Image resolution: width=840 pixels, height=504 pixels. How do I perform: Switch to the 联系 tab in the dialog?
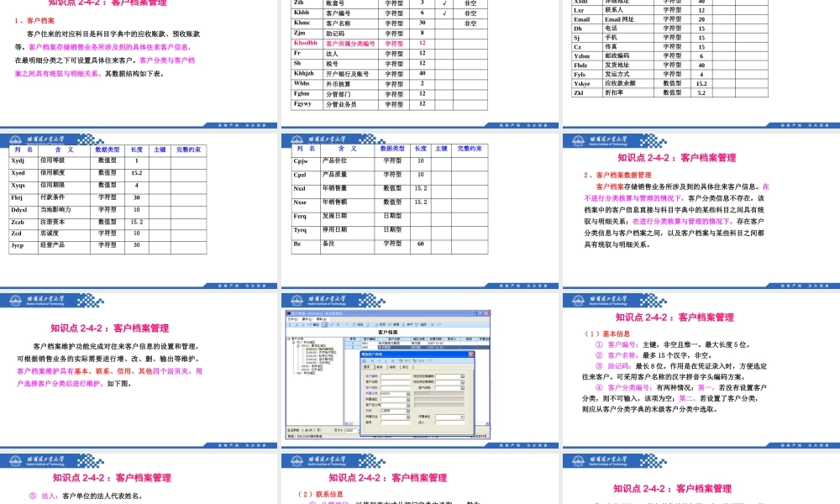click(x=380, y=366)
